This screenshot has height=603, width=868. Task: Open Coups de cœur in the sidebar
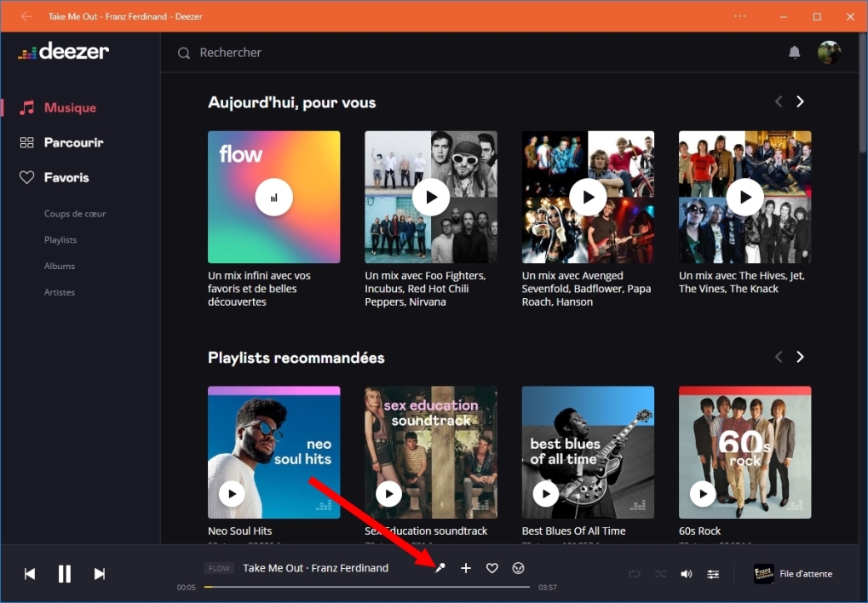pyautogui.click(x=75, y=214)
